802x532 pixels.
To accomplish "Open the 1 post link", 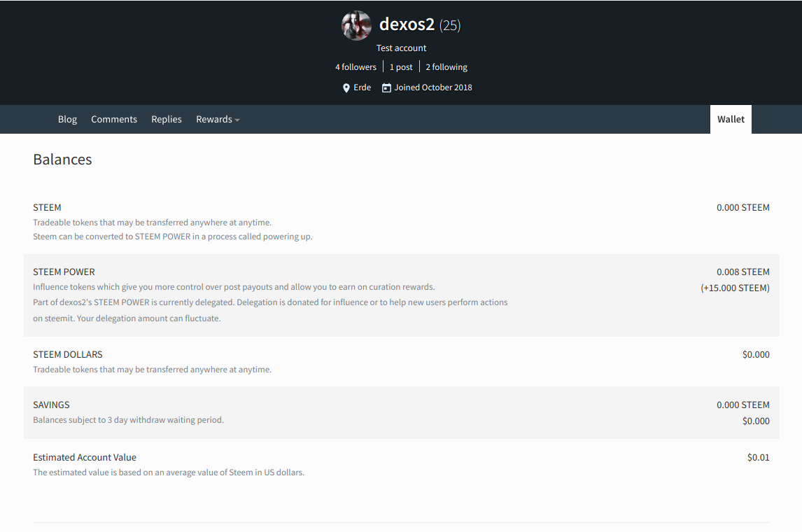I will pos(401,67).
